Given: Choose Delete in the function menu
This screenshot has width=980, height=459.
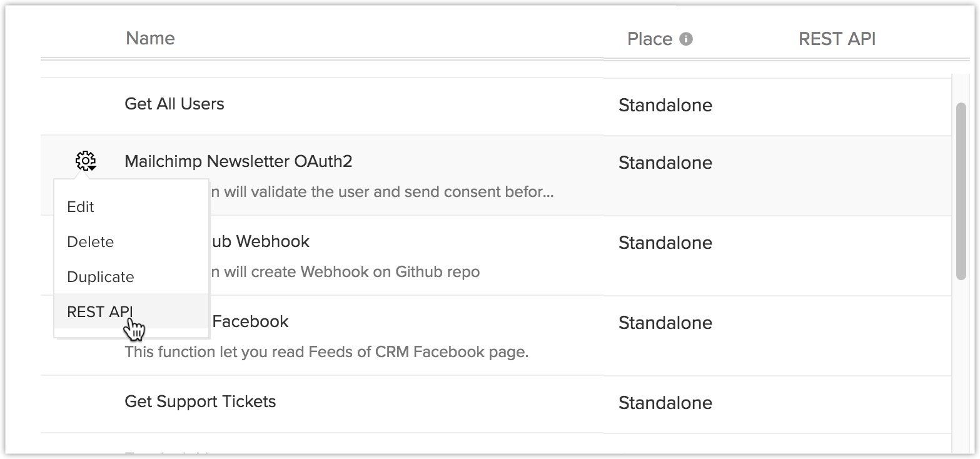Looking at the screenshot, I should [91, 242].
